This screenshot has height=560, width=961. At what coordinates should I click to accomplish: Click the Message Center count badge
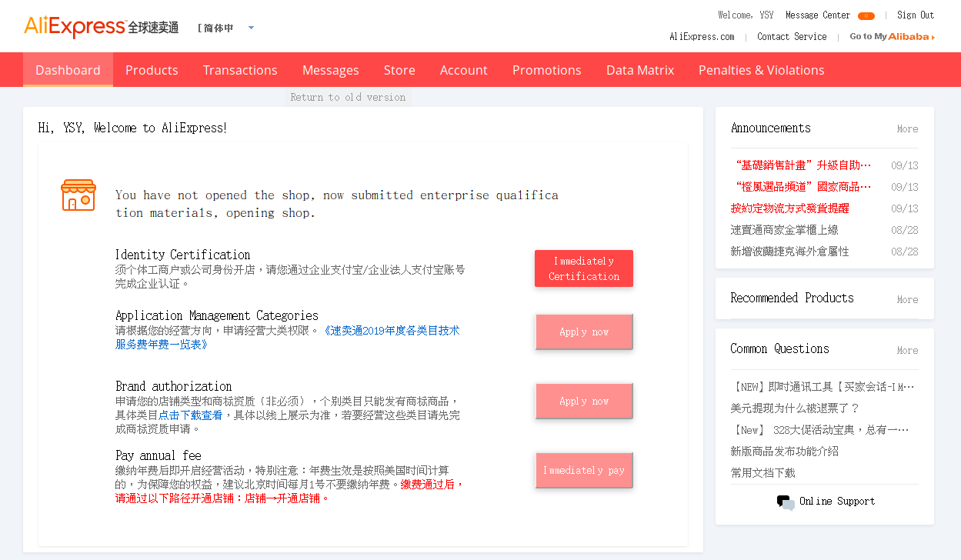(x=866, y=15)
